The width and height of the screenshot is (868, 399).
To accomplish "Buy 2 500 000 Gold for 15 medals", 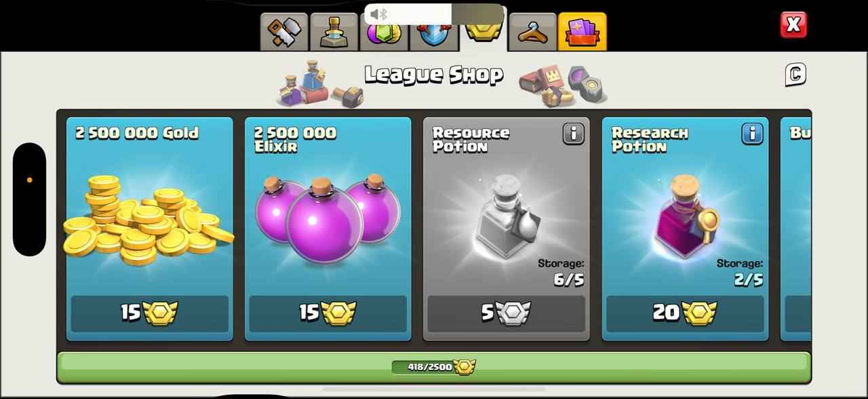I will [x=149, y=313].
